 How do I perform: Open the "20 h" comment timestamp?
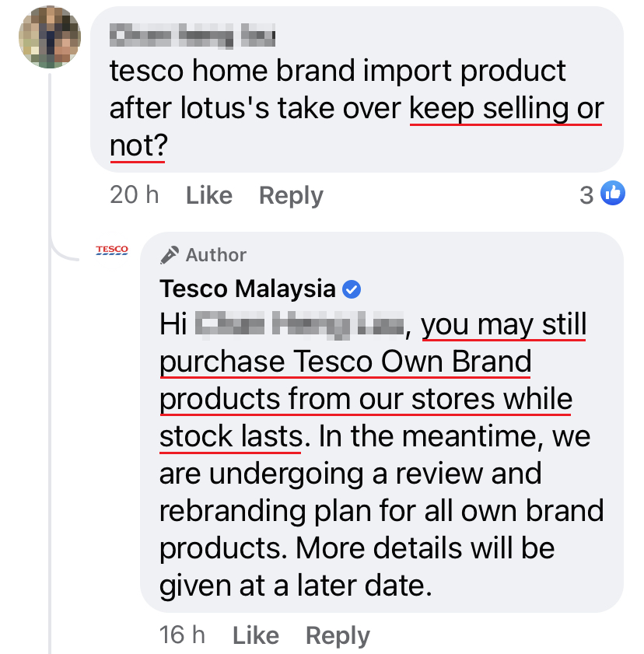coord(134,195)
